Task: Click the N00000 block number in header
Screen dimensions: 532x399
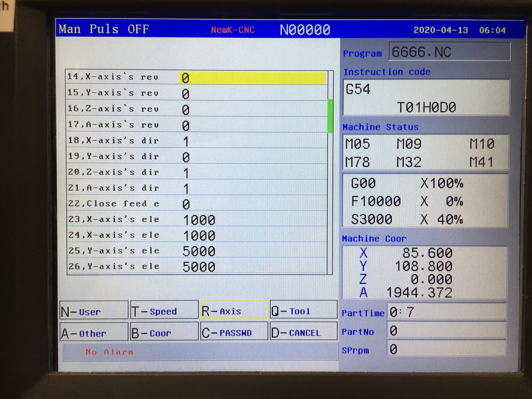Action: click(x=305, y=30)
